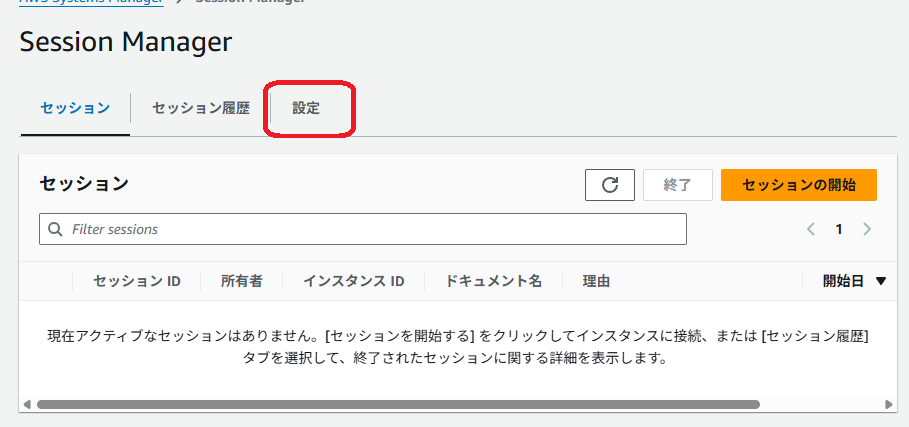Click the refresh sessions icon button
Screen dimensions: 909x427
pyautogui.click(x=610, y=185)
